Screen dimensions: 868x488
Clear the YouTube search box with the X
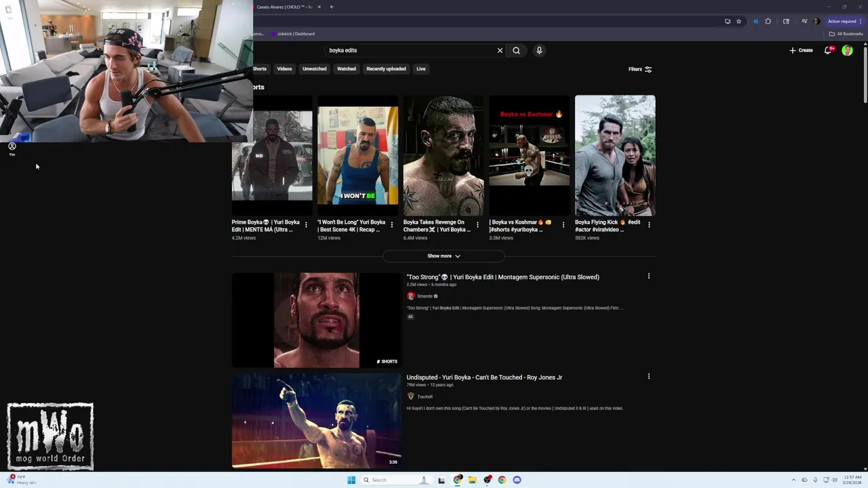[500, 50]
